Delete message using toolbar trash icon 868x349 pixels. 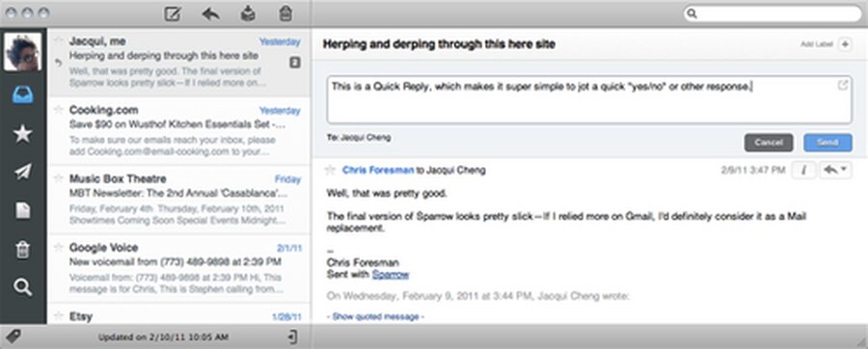point(285,13)
